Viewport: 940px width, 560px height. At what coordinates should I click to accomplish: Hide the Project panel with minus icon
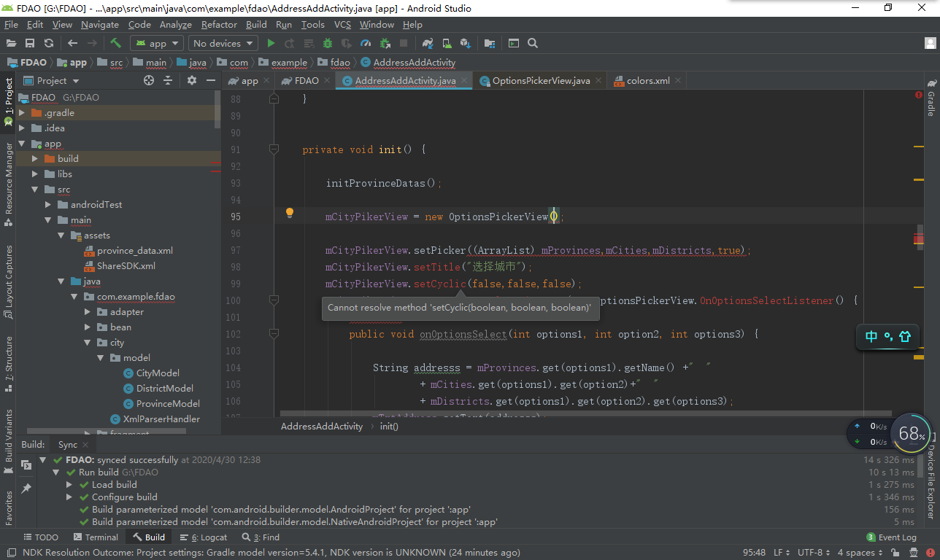pyautogui.click(x=211, y=80)
